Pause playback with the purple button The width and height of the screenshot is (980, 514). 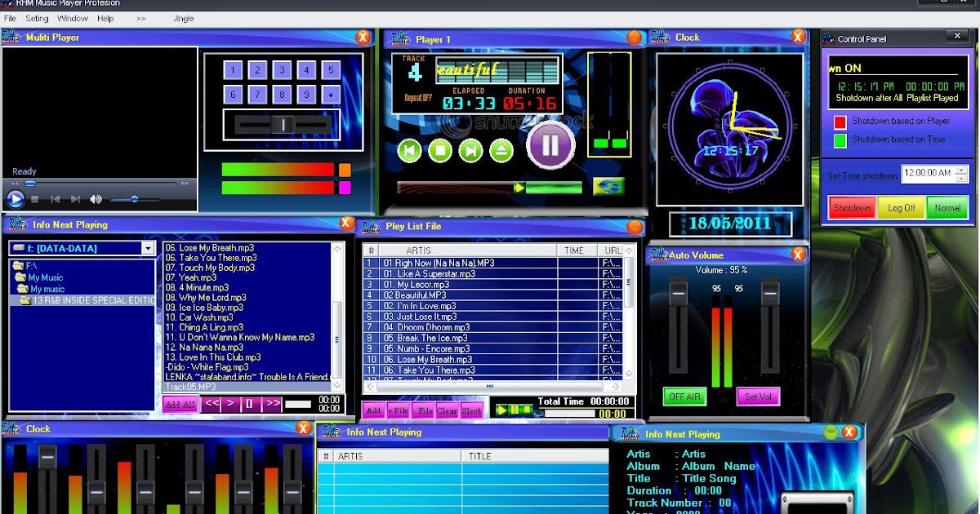point(550,145)
